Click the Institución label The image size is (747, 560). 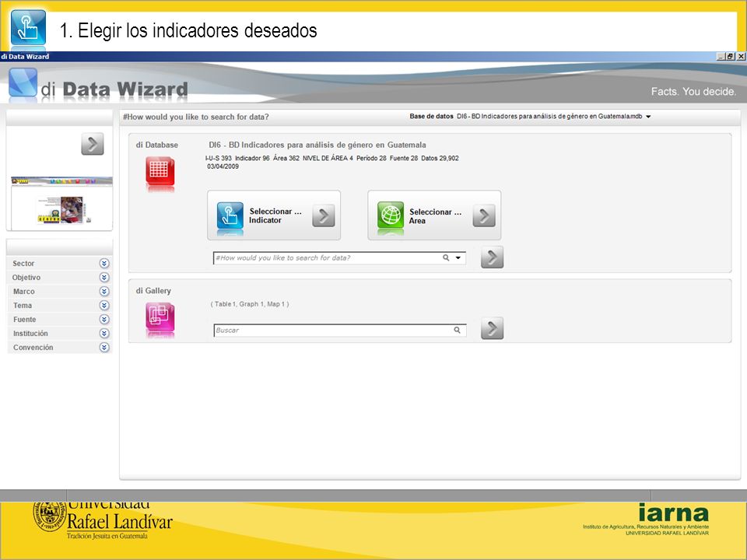[30, 334]
